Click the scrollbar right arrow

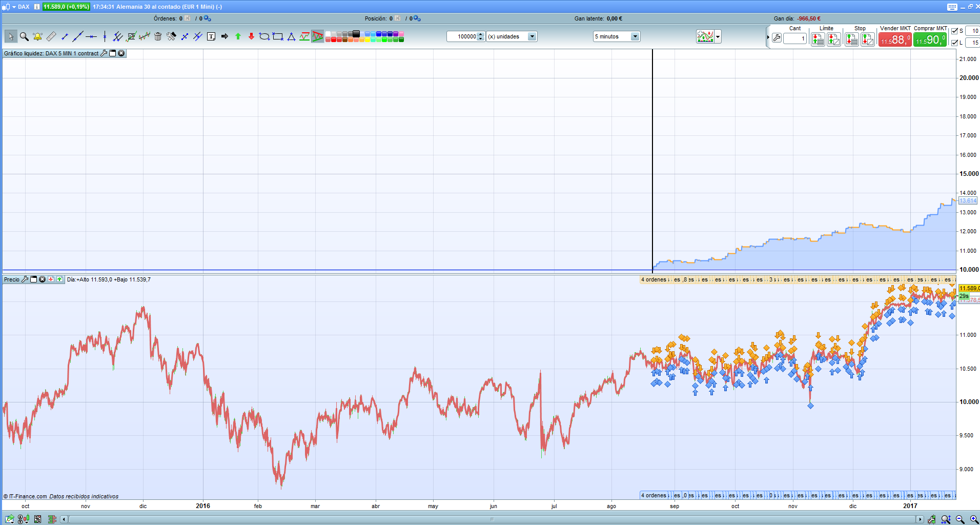pos(920,519)
